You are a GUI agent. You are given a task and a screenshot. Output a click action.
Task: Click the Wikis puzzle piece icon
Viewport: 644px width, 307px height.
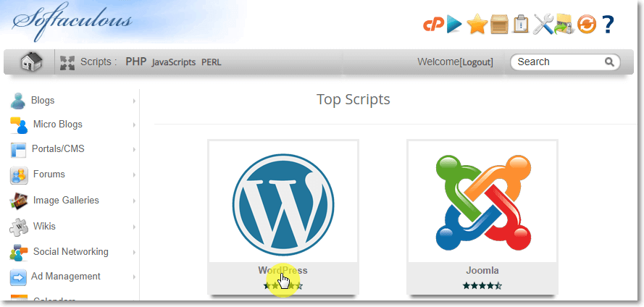pyautogui.click(x=19, y=227)
